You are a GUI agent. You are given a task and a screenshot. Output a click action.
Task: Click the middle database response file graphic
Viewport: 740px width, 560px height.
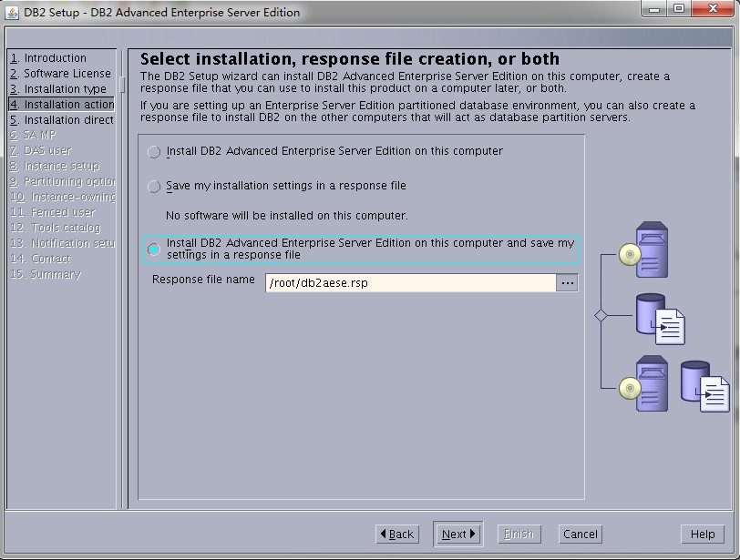pyautogui.click(x=661, y=319)
